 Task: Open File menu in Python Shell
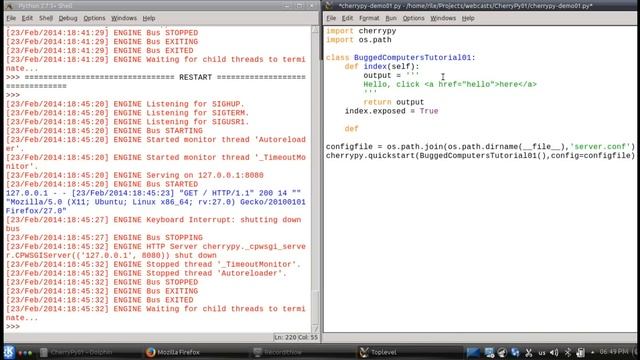(x=11, y=18)
